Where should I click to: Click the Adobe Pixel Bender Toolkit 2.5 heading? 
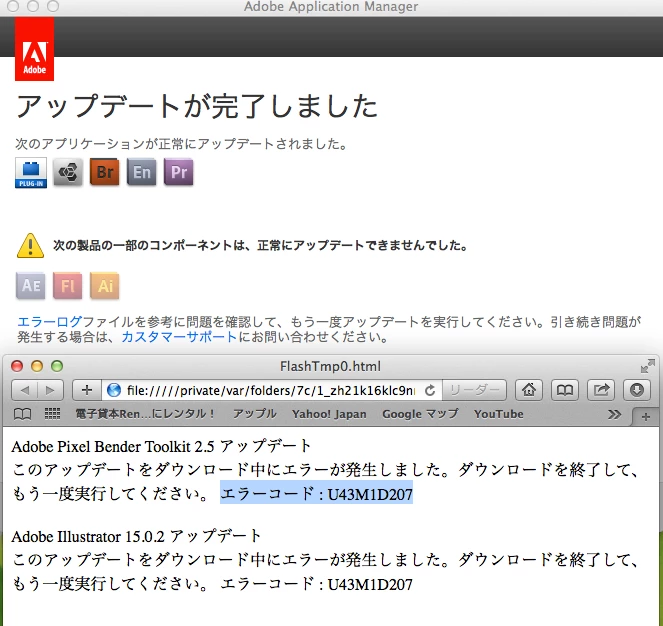[x=161, y=447]
